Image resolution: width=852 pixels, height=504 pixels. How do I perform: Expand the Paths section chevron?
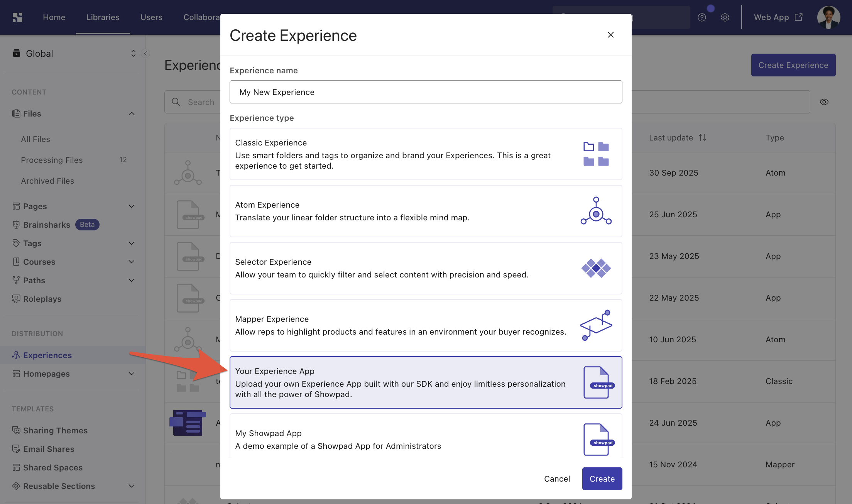pyautogui.click(x=132, y=280)
